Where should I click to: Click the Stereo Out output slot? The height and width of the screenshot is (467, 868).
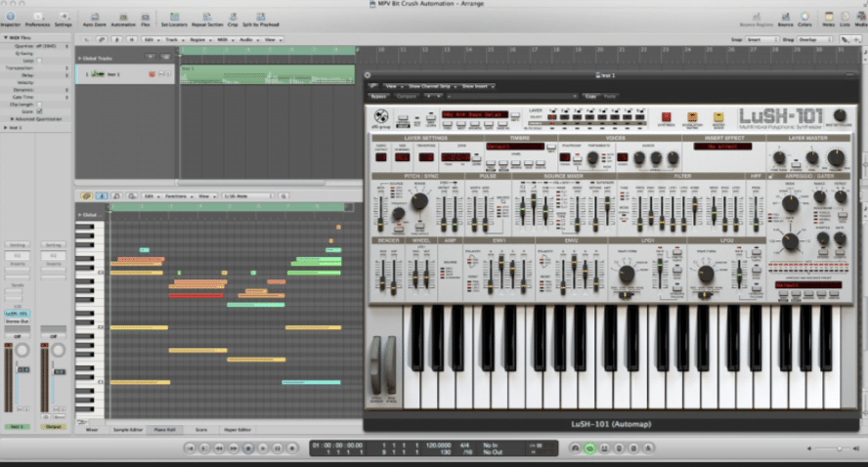(x=18, y=320)
